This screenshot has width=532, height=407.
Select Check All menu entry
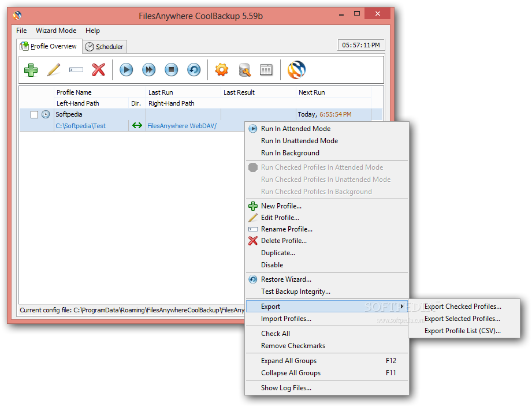327,334
